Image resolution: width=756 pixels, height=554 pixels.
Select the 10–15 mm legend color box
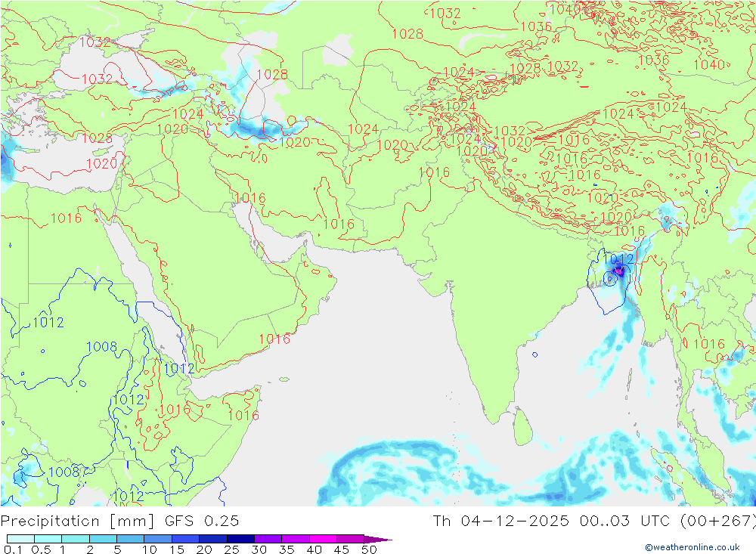point(158,539)
